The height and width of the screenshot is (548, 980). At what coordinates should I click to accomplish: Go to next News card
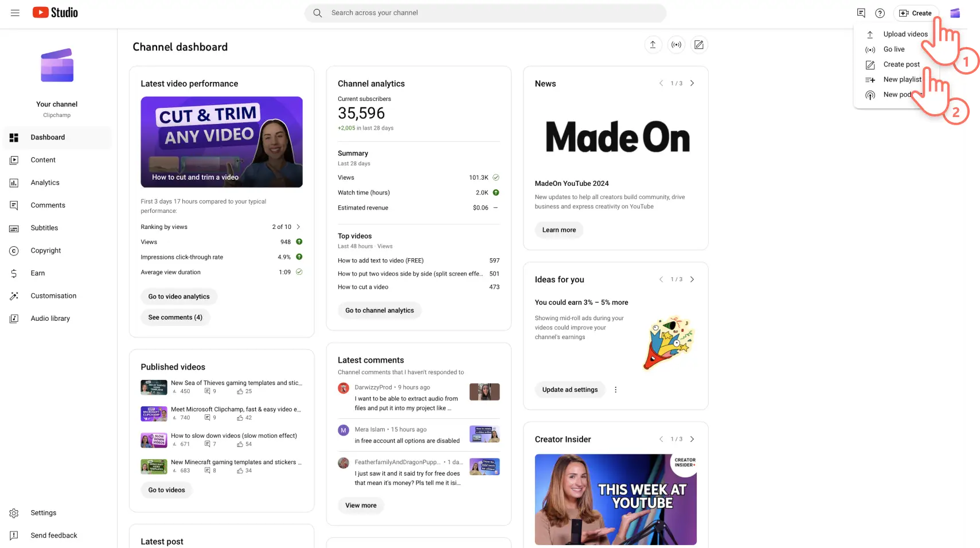click(692, 83)
